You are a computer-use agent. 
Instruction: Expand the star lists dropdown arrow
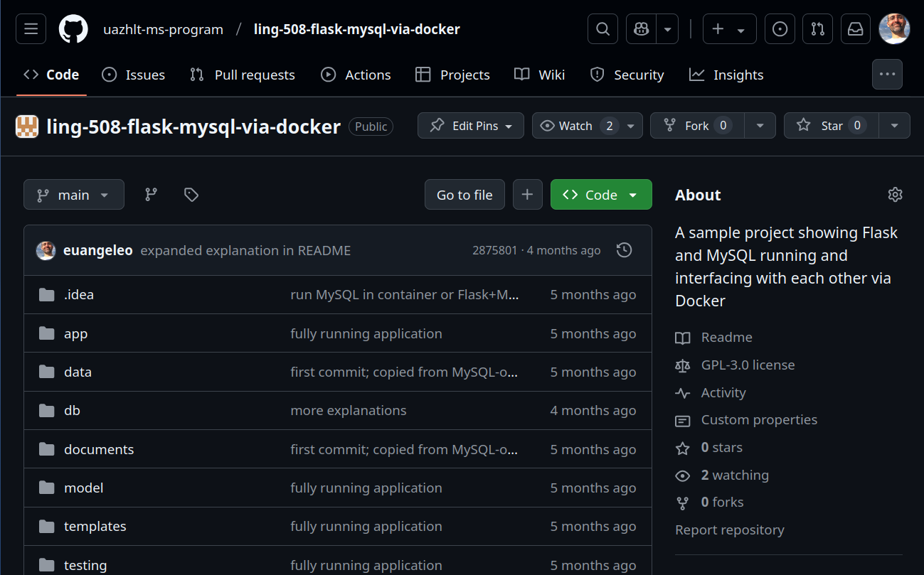coord(895,126)
